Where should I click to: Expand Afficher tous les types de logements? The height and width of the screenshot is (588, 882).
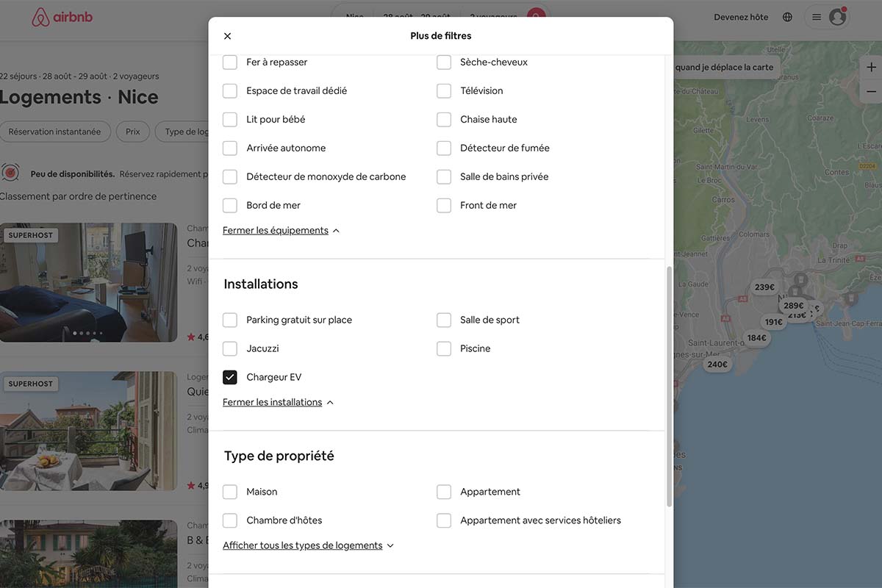click(x=302, y=544)
